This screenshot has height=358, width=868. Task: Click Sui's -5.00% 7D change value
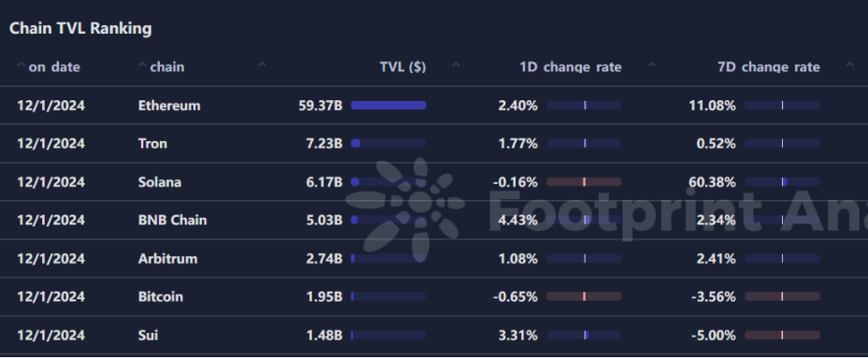714,336
